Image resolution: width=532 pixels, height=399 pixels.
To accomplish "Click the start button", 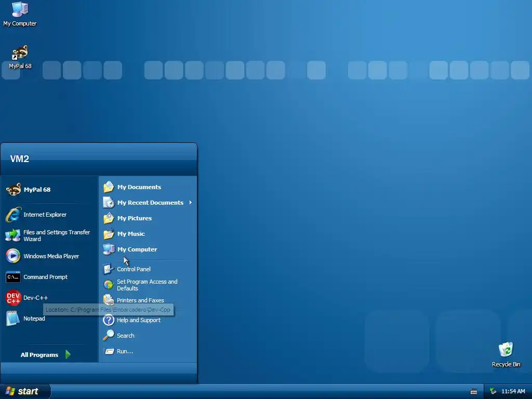I will (25, 391).
